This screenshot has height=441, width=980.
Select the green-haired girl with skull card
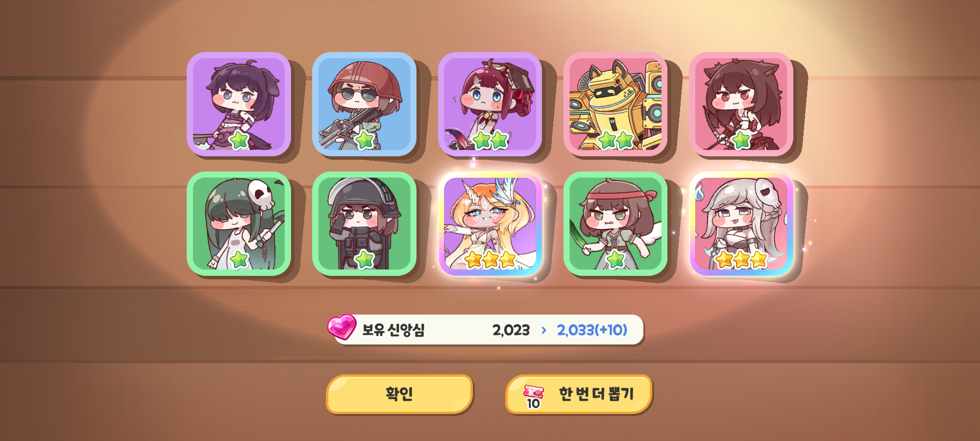tap(239, 224)
